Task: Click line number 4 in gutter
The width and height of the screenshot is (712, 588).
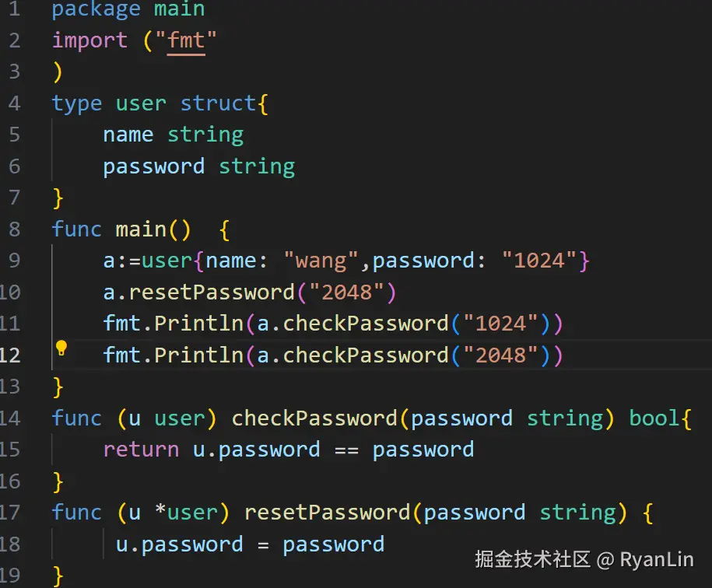Action: click(14, 103)
